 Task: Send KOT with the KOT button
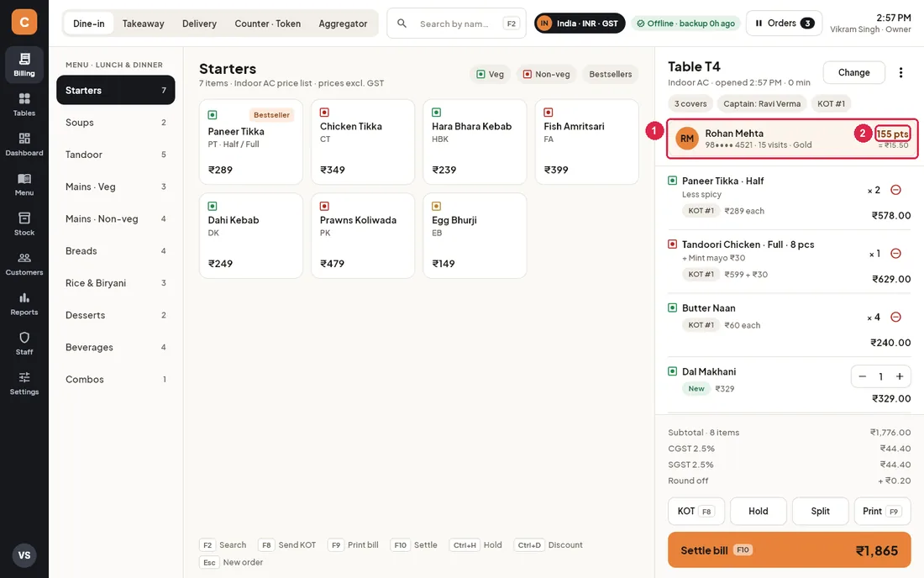pyautogui.click(x=696, y=511)
